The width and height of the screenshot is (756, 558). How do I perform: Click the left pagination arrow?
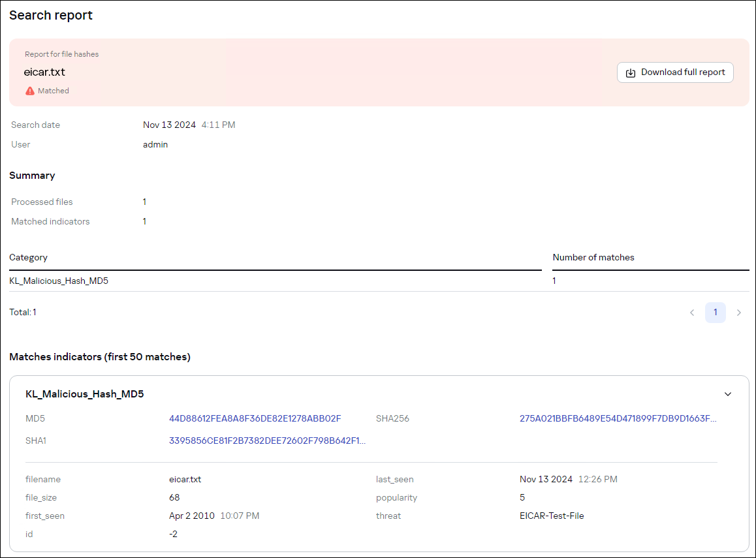692,313
